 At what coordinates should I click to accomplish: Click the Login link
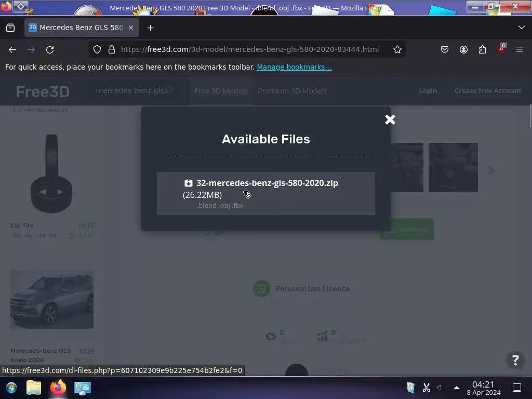click(x=428, y=90)
